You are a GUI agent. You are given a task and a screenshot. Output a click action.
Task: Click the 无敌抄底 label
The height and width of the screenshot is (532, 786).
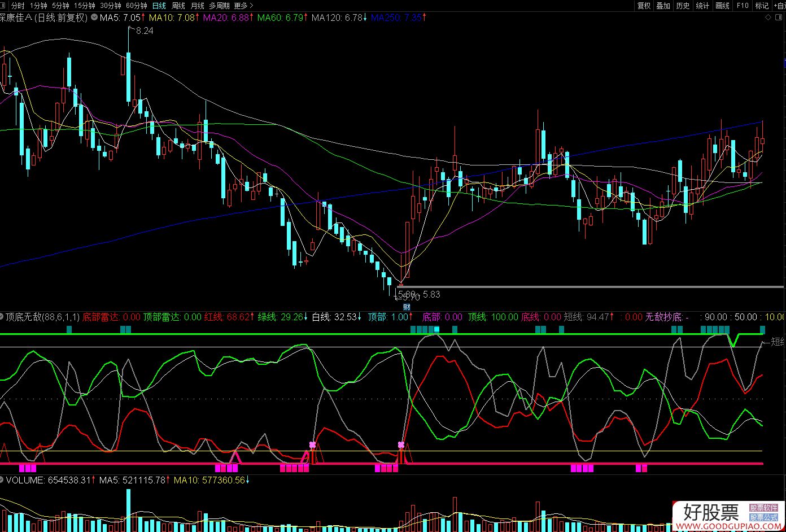click(663, 317)
